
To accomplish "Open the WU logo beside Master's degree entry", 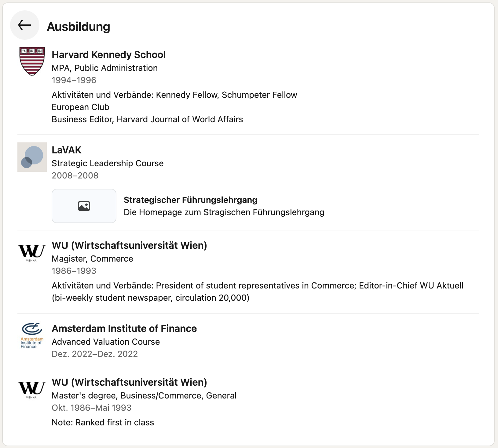I will point(32,389).
